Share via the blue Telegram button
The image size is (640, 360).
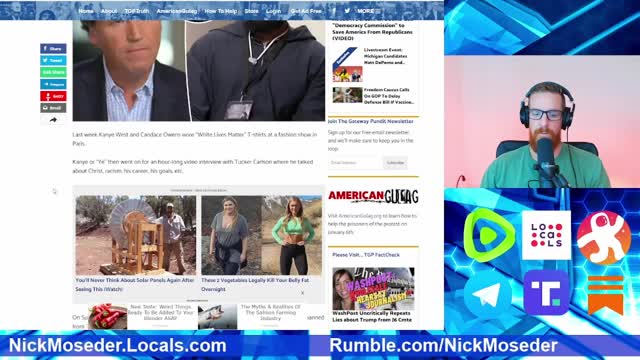(x=53, y=84)
